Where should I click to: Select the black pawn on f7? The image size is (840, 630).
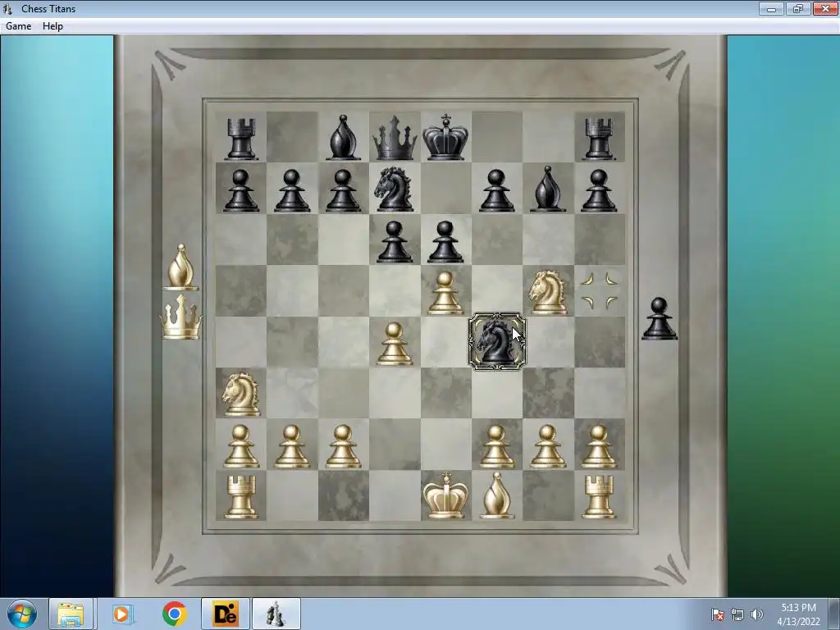[x=496, y=190]
